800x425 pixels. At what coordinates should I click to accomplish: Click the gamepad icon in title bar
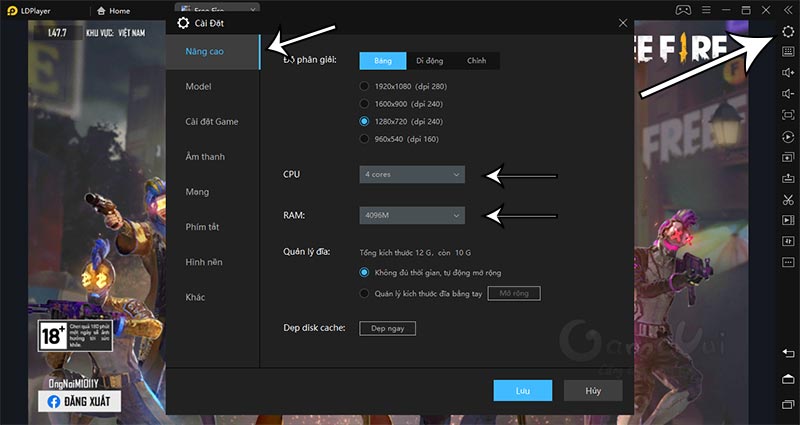pyautogui.click(x=683, y=10)
